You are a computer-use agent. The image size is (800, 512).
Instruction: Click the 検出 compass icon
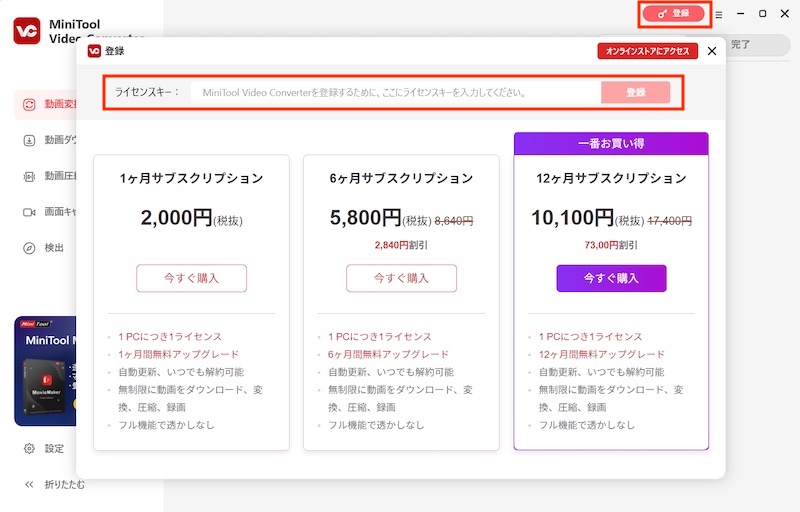point(29,248)
